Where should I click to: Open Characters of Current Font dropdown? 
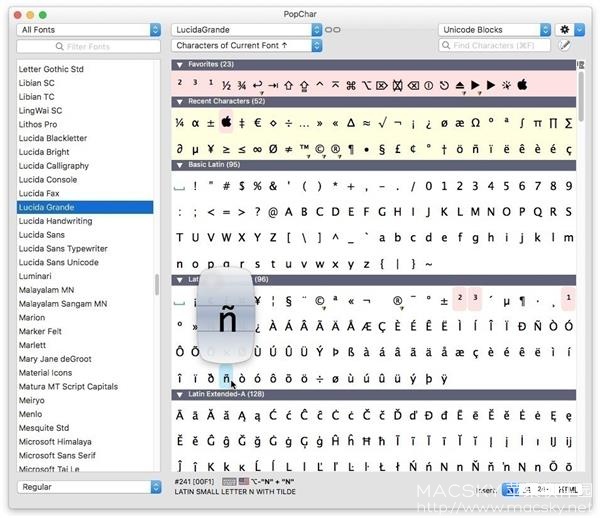(x=246, y=46)
